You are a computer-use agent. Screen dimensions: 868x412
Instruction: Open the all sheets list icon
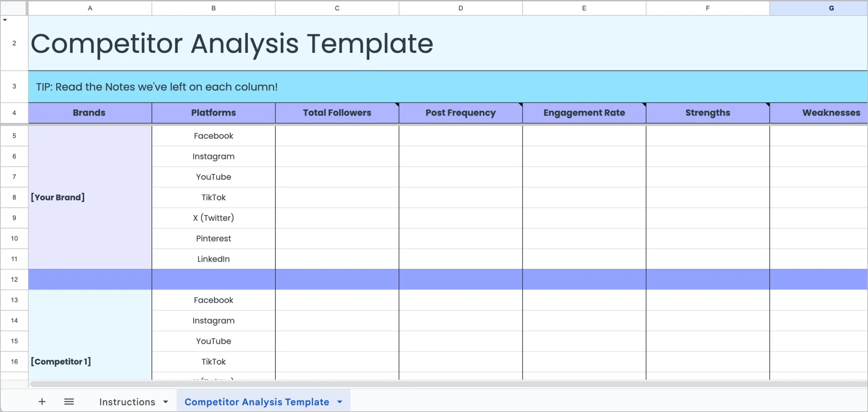click(69, 402)
